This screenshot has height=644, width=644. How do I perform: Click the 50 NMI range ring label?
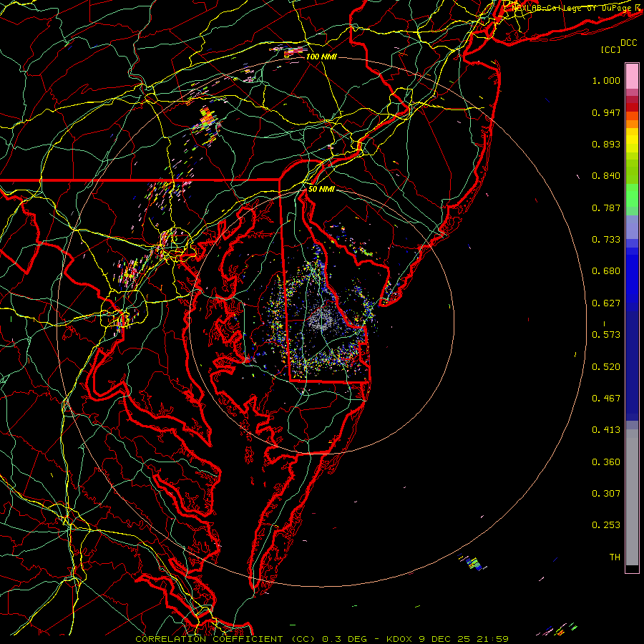tap(321, 190)
